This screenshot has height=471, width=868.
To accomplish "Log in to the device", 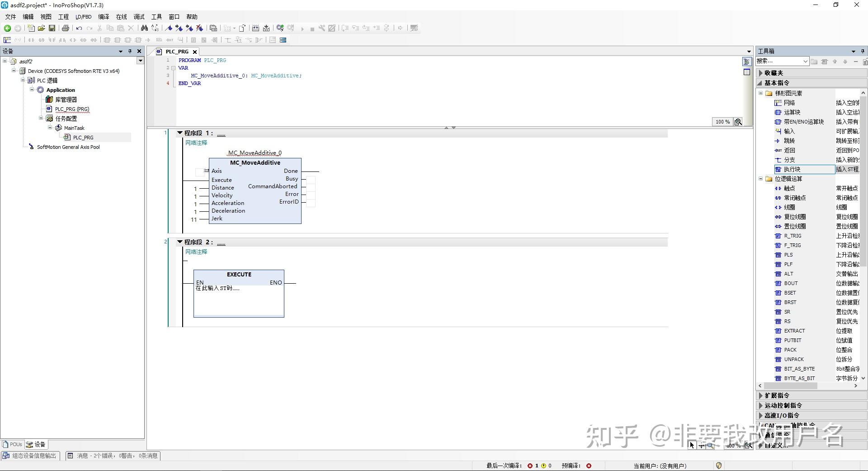I will [x=280, y=28].
